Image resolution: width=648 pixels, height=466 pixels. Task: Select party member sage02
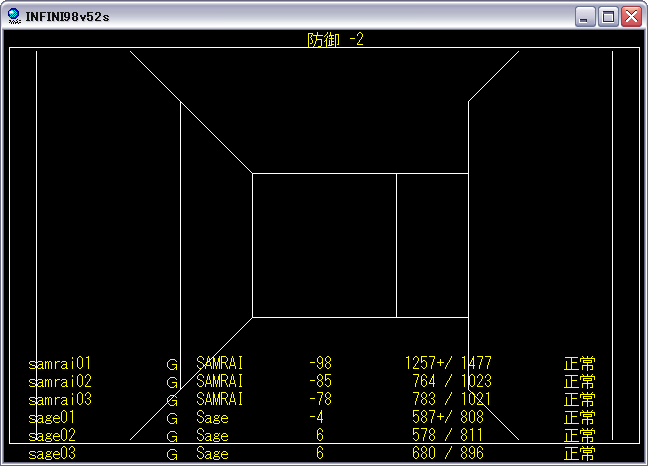click(52, 435)
